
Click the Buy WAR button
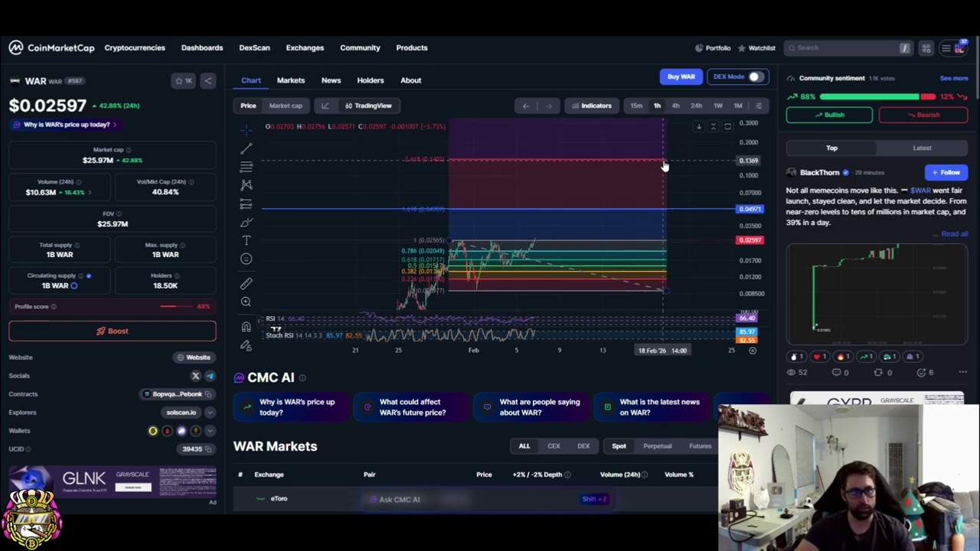point(681,77)
